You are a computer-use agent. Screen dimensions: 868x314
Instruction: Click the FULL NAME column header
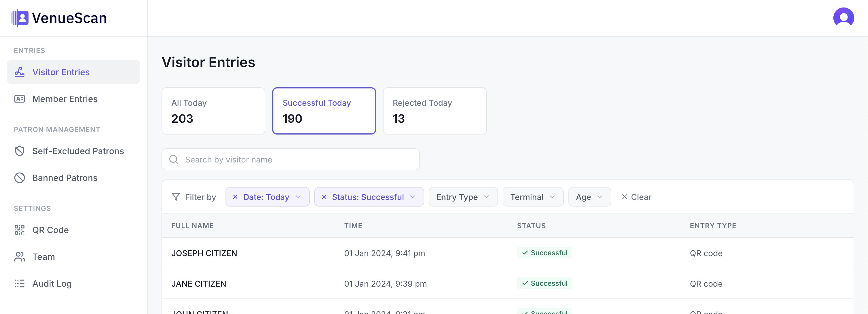click(x=192, y=226)
